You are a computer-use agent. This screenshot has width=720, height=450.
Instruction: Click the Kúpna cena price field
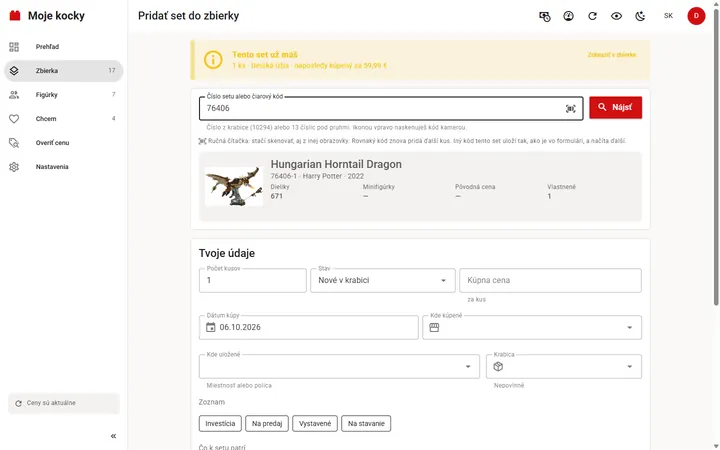[550, 281]
